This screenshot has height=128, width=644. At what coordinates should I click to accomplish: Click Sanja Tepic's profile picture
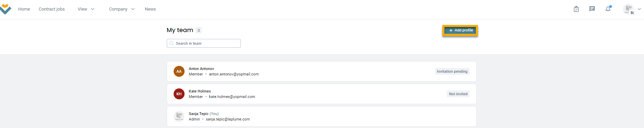click(x=179, y=116)
